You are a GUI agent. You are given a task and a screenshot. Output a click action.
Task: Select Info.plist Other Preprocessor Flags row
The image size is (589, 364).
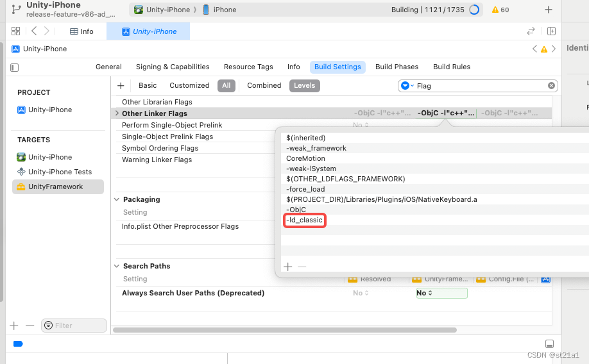point(180,226)
